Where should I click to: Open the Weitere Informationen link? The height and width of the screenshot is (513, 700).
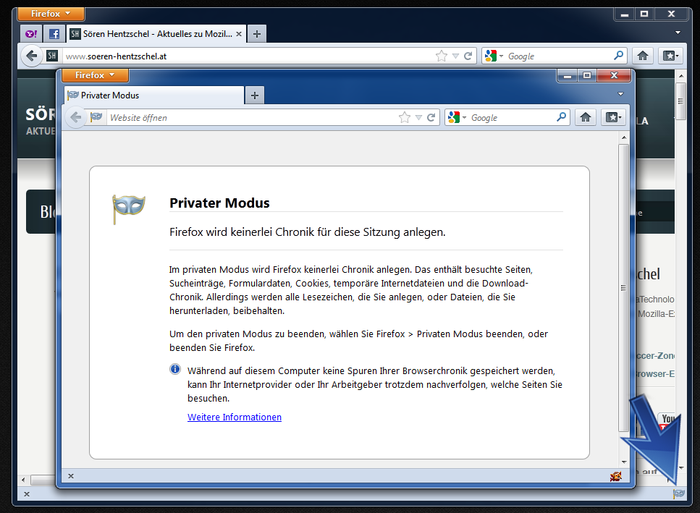234,417
